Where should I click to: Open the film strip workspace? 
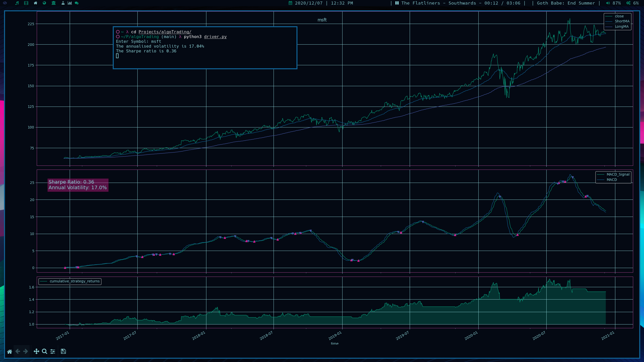click(26, 3)
